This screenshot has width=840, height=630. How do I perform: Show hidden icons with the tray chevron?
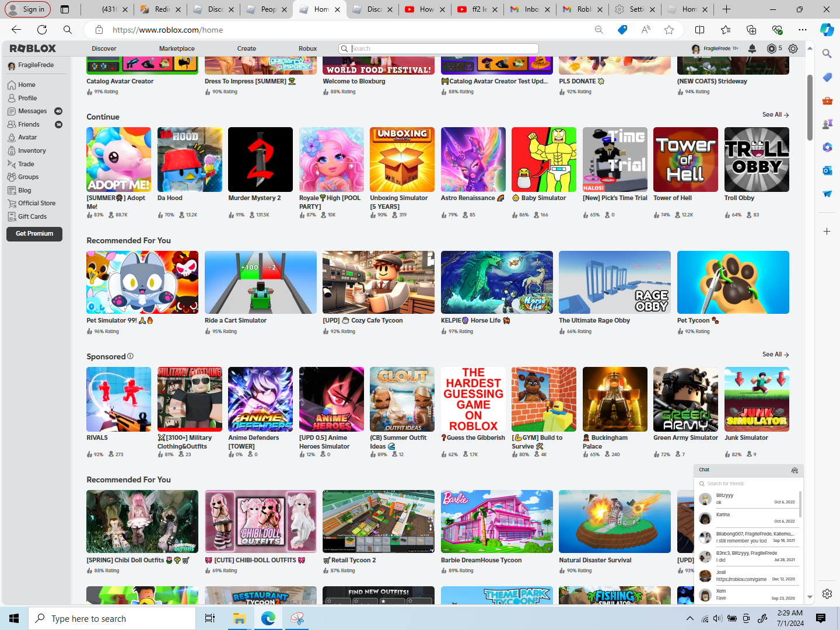pos(689,618)
